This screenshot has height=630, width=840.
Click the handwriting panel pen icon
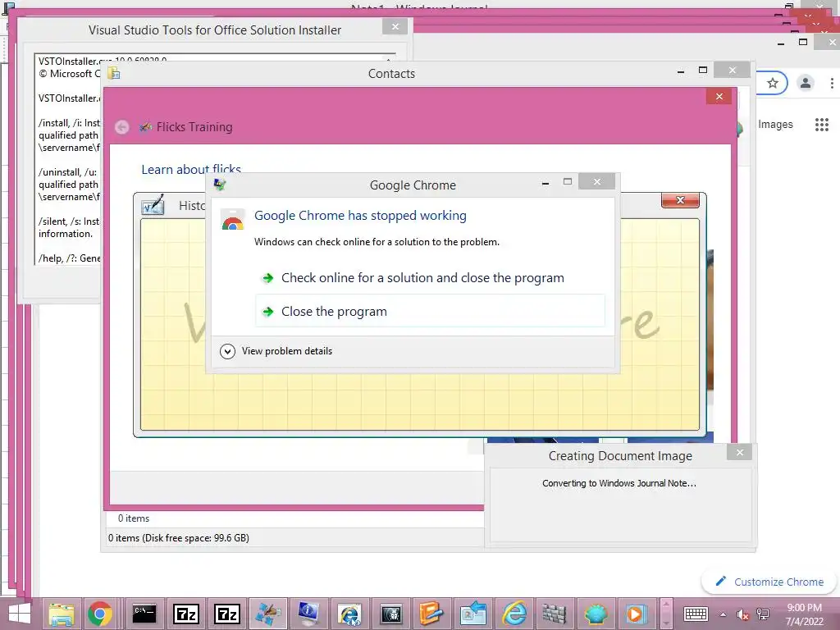pos(153,205)
